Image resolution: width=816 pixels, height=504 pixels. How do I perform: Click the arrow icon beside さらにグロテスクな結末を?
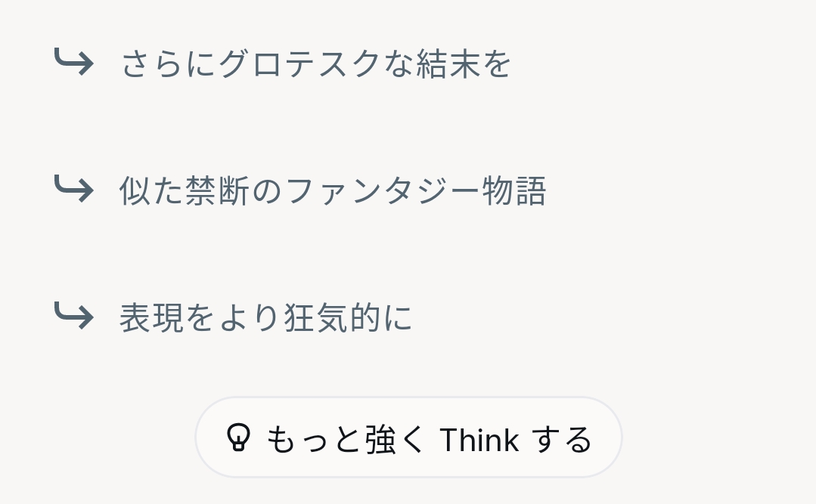coord(73,63)
